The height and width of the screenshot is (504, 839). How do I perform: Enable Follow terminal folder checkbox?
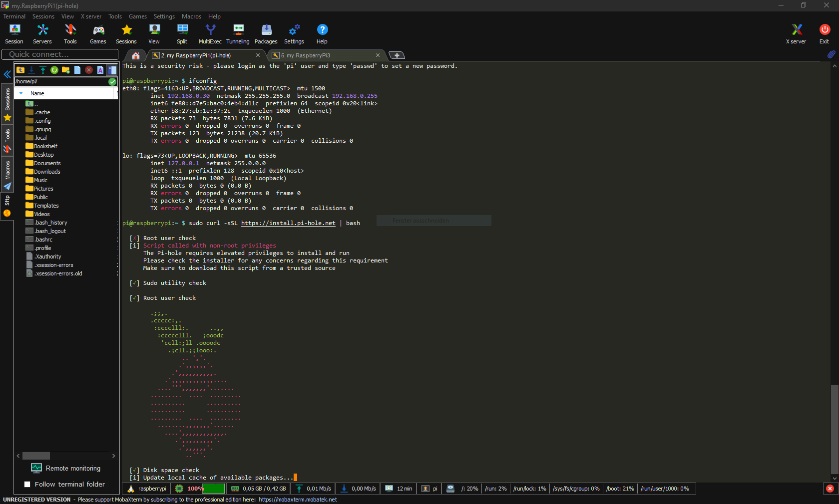tap(27, 485)
